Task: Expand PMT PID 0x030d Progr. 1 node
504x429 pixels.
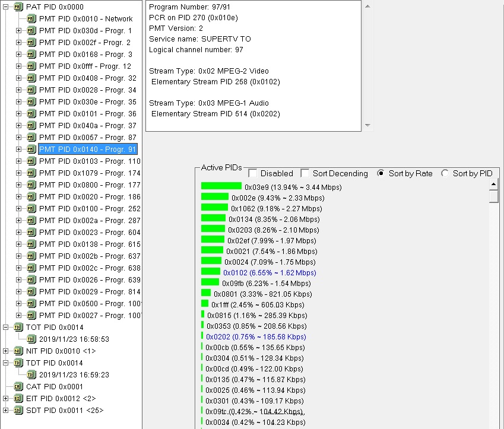Action: click(x=18, y=30)
